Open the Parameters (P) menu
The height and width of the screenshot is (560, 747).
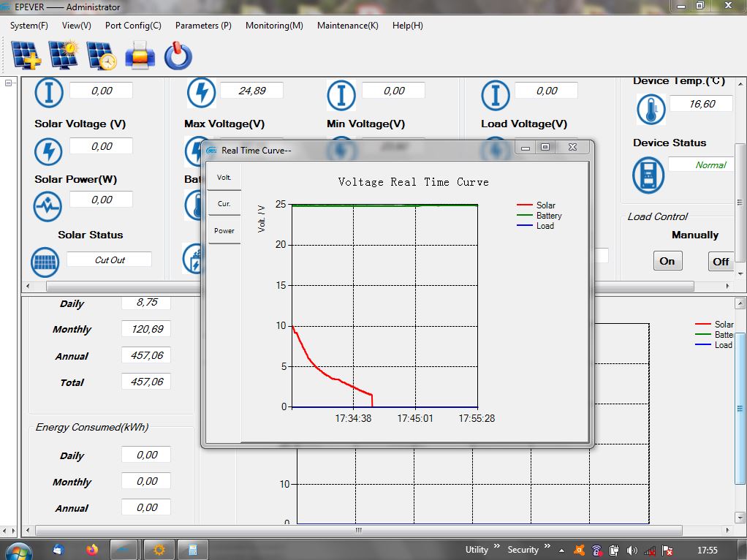(x=203, y=26)
